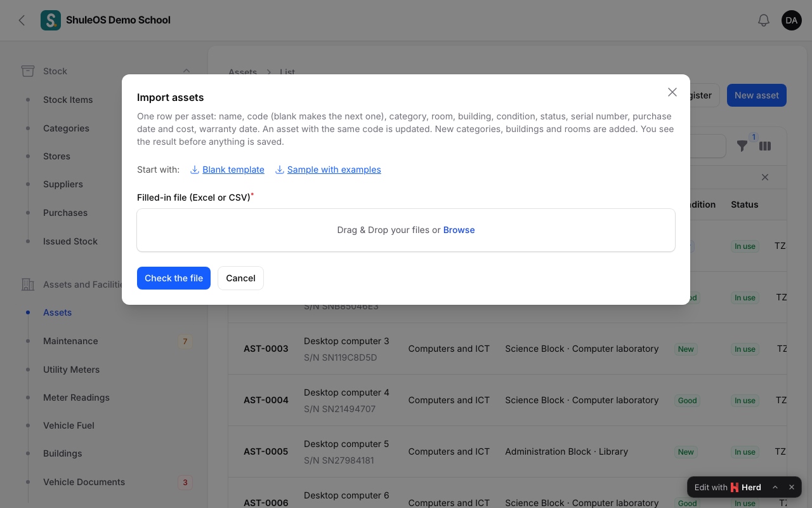The height and width of the screenshot is (508, 812).
Task: Click the In use status for AST-0005
Action: pos(745,452)
